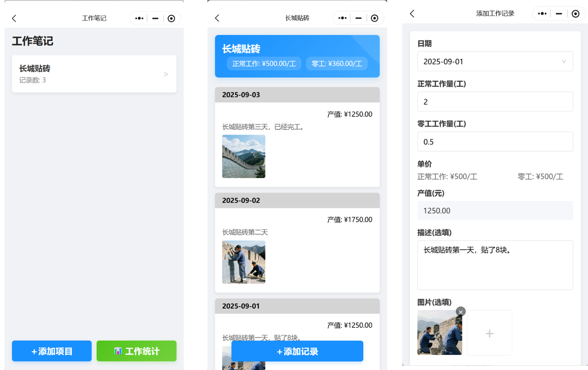Click the +添加记录 button
Viewport: 588px width, 370px height.
pyautogui.click(x=297, y=351)
